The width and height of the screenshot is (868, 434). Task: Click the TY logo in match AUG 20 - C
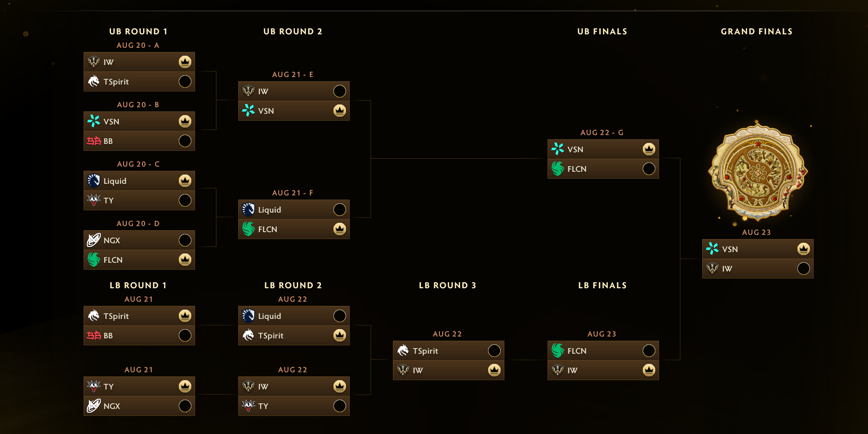(94, 200)
